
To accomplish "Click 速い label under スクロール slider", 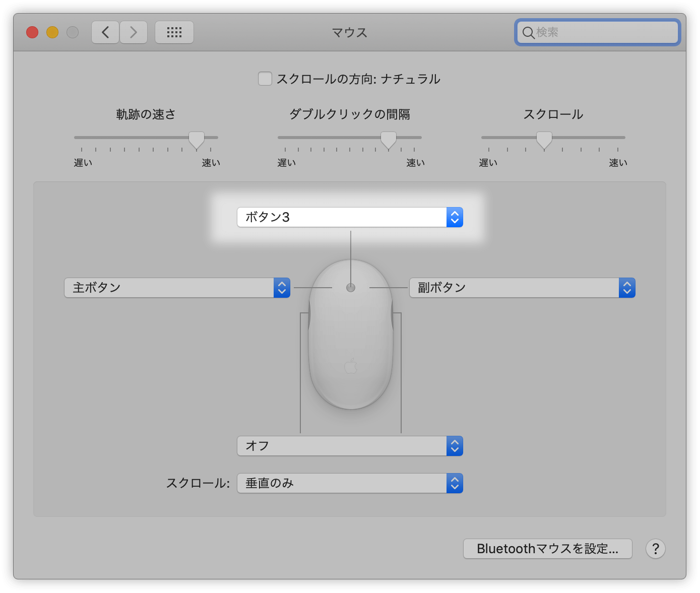I will click(618, 163).
